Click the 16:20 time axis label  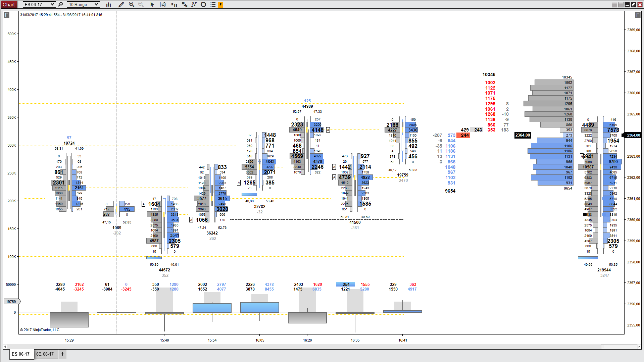pyautogui.click(x=307, y=340)
